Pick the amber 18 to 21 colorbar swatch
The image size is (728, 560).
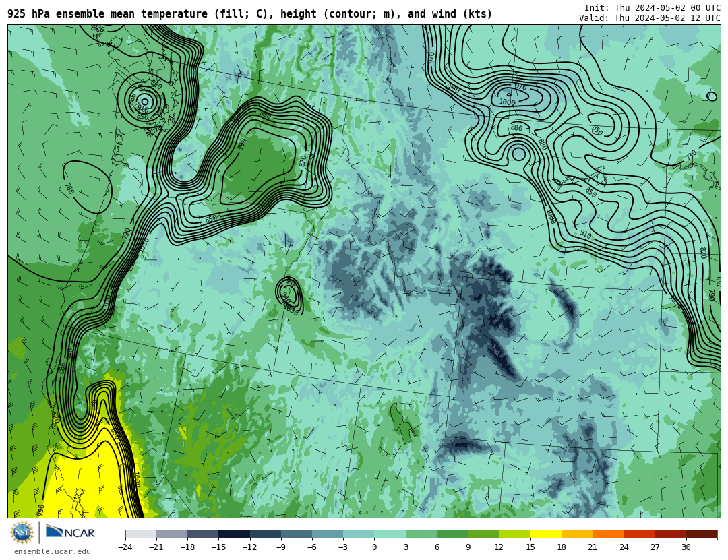coord(577,534)
